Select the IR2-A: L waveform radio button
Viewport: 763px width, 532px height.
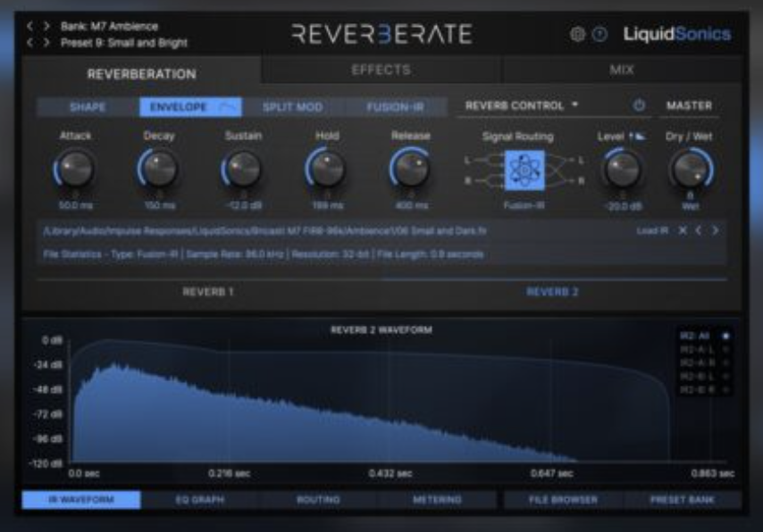click(x=726, y=349)
